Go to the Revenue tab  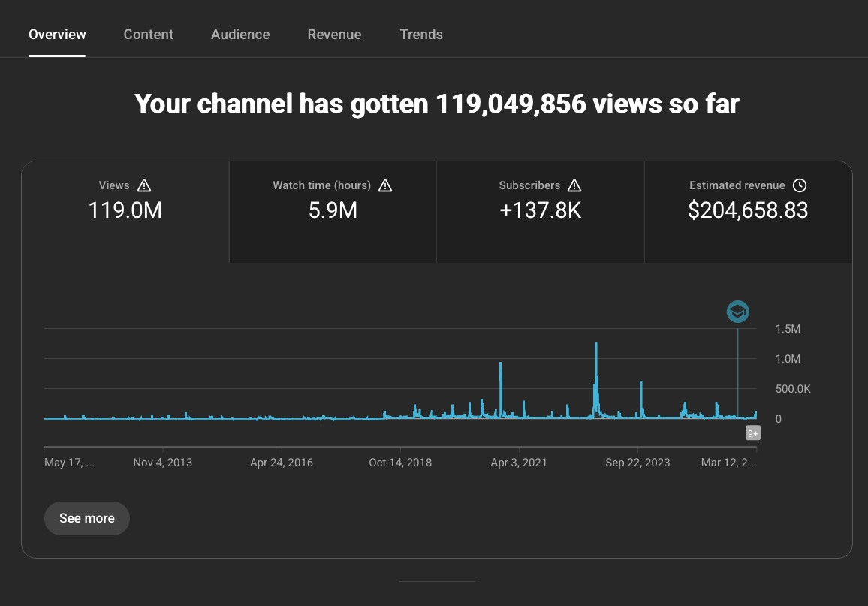[x=334, y=35]
